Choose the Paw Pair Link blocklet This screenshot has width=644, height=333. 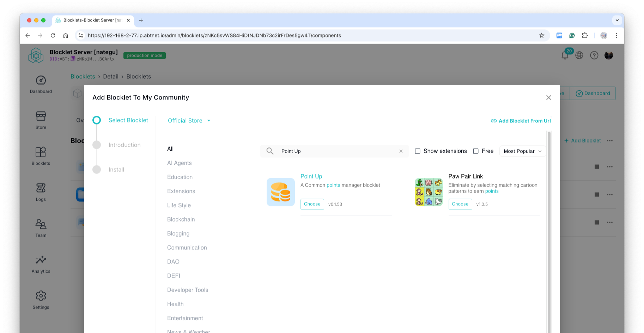click(460, 204)
